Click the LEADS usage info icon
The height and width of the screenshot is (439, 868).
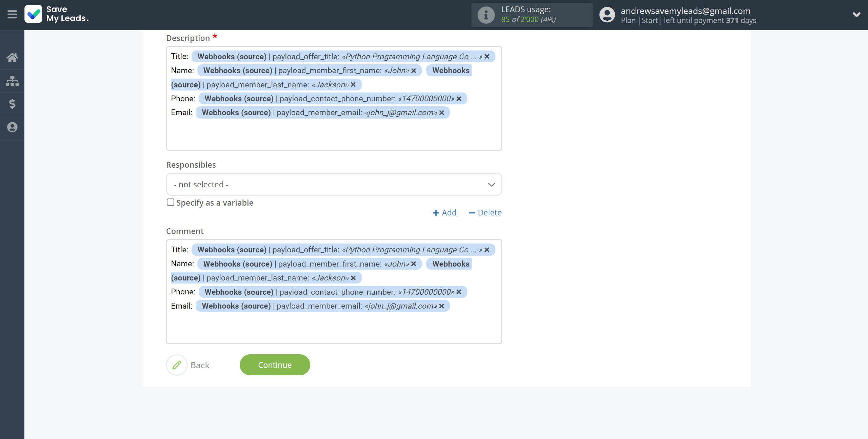click(x=486, y=15)
